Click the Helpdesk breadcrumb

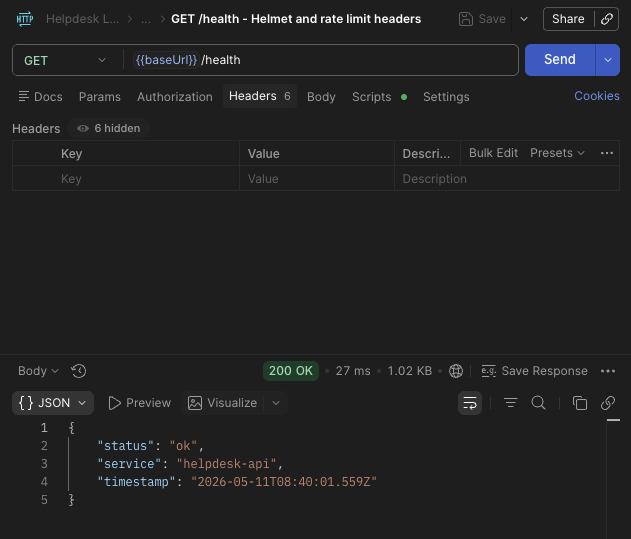pos(82,19)
